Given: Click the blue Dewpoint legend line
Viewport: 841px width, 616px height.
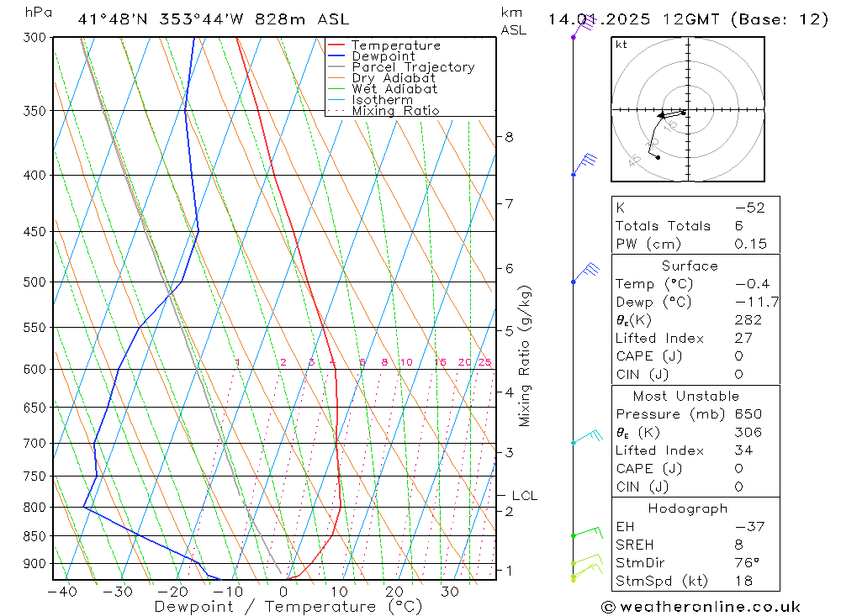Looking at the screenshot, I should click(x=336, y=55).
